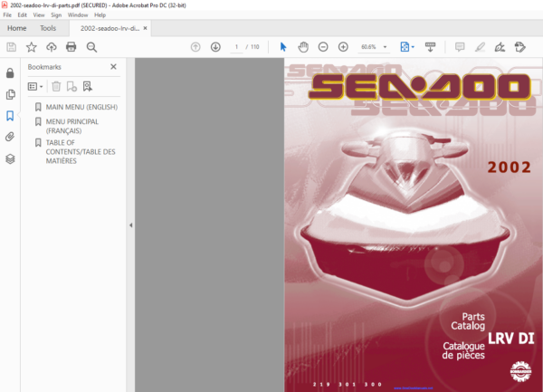Go to previous page arrow
Screen dimensions: 543x392
[x=195, y=47]
